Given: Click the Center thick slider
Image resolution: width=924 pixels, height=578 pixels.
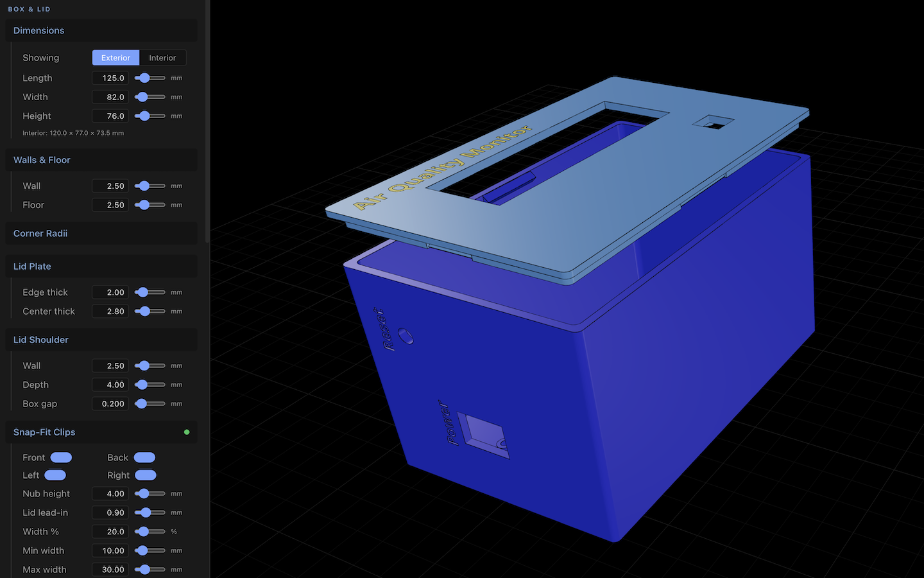Looking at the screenshot, I should [x=150, y=311].
